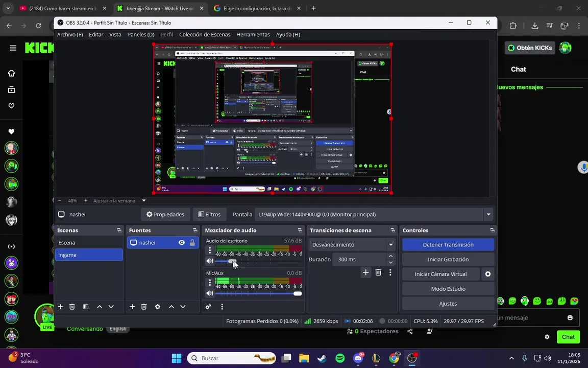Viewport: 588px width, 368px height.
Task: Remove selected source with Fuentes trash icon
Action: [143, 307]
